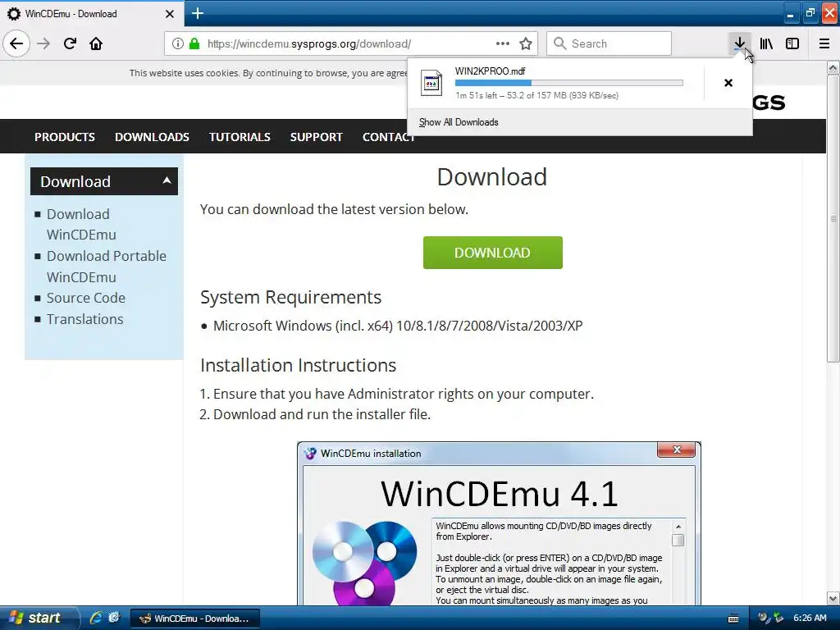Click the download progress bar
840x630 pixels.
pos(569,83)
